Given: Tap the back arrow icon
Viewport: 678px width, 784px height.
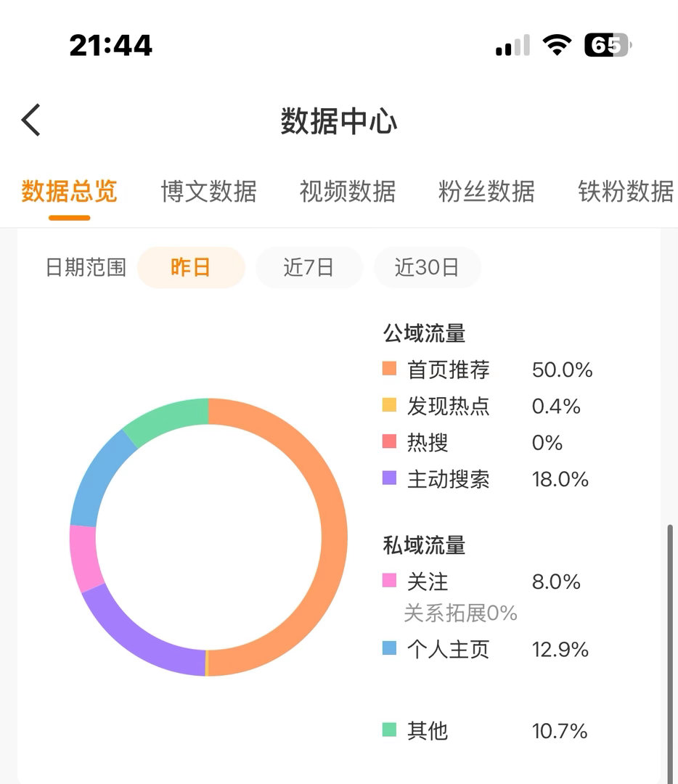Looking at the screenshot, I should pyautogui.click(x=30, y=120).
